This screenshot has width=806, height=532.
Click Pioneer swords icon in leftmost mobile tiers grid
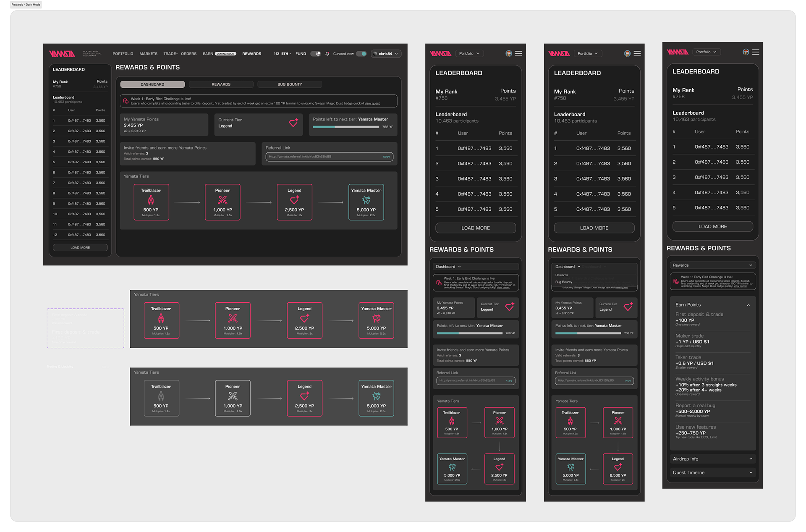point(499,421)
